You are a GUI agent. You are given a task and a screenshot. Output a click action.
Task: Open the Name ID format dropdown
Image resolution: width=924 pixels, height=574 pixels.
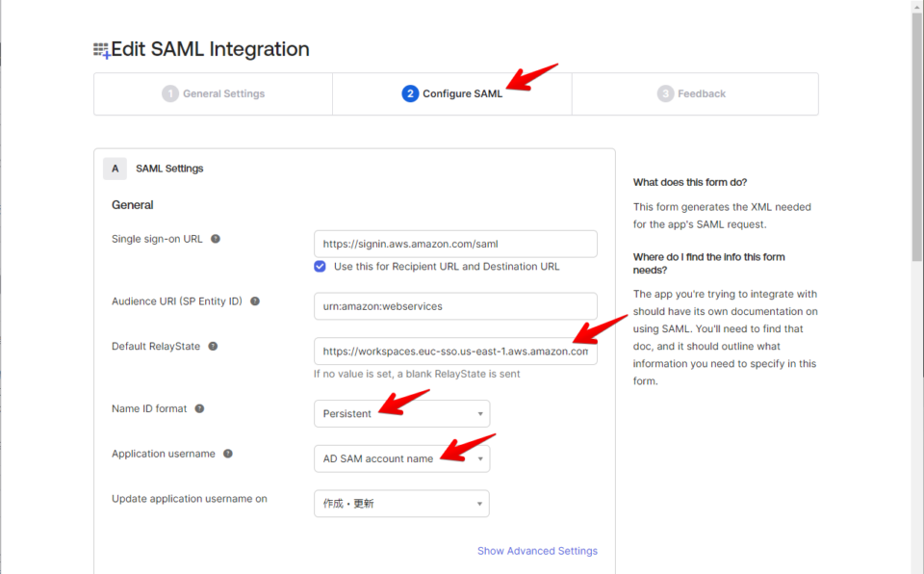[401, 413]
